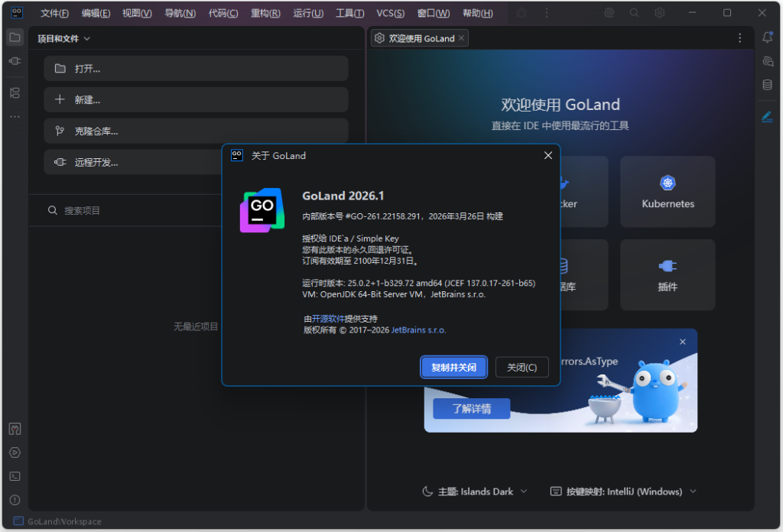Open the Project tool window icon
The width and height of the screenshot is (783, 532).
(x=14, y=37)
